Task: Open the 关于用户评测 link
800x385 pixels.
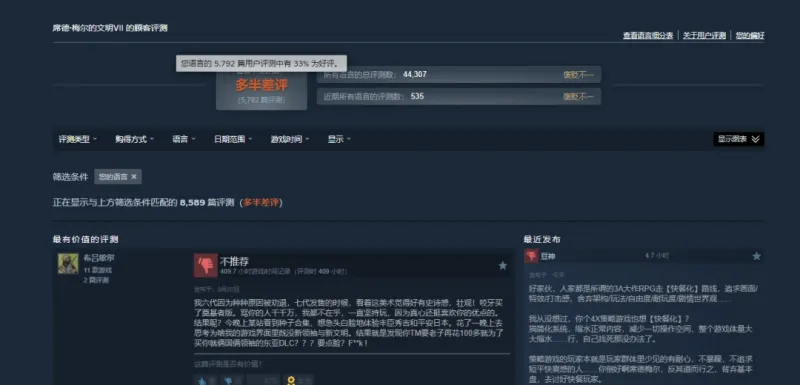Action: [x=704, y=36]
